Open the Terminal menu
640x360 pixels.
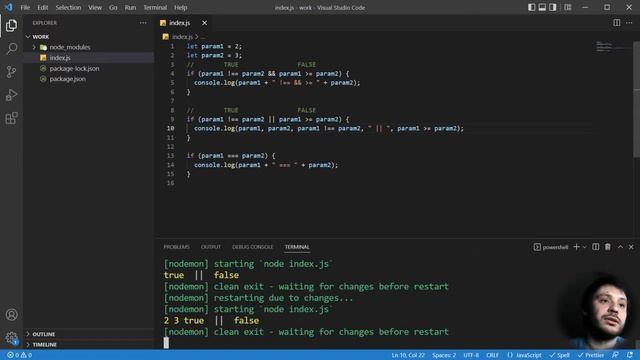point(155,7)
